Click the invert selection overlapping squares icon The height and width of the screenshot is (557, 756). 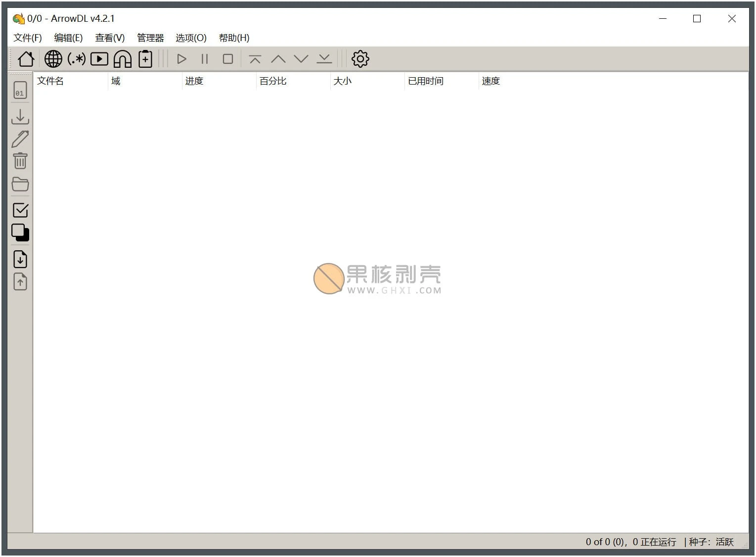tap(20, 232)
